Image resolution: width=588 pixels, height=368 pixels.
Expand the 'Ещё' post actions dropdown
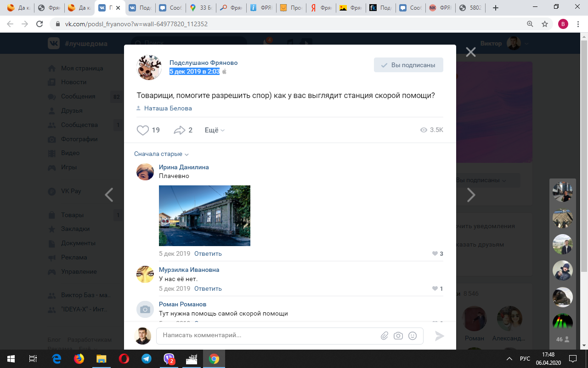point(214,130)
